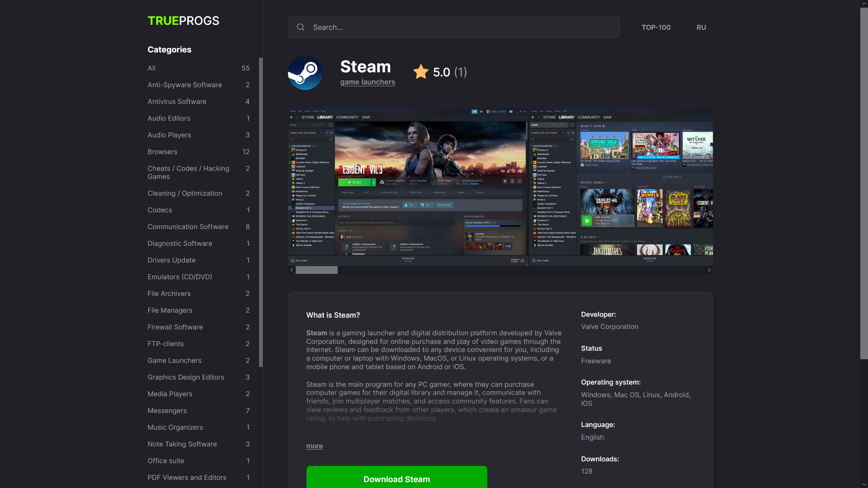Image resolution: width=868 pixels, height=488 pixels.
Task: Open Note Taking Software category
Action: pyautogui.click(x=198, y=444)
